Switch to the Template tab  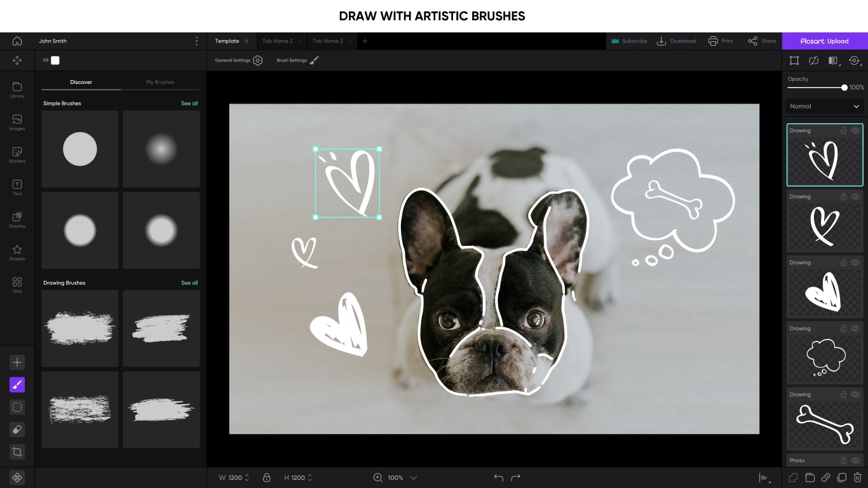pyautogui.click(x=227, y=41)
